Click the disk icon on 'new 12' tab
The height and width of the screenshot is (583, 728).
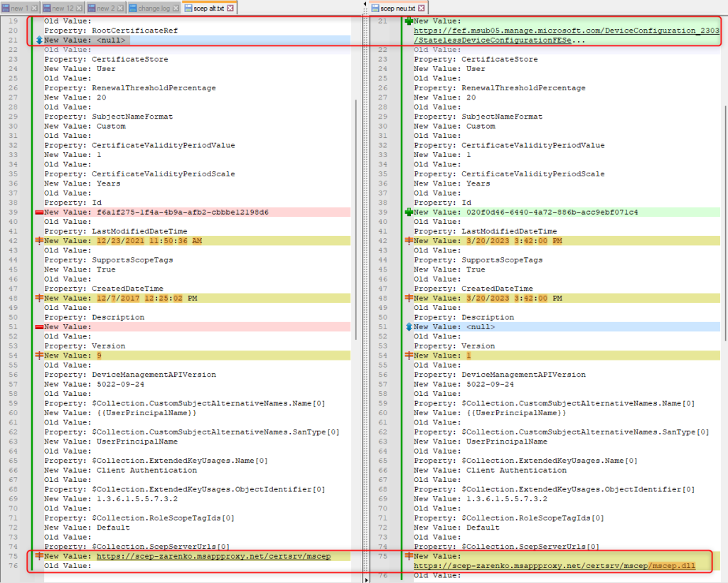coord(47,9)
